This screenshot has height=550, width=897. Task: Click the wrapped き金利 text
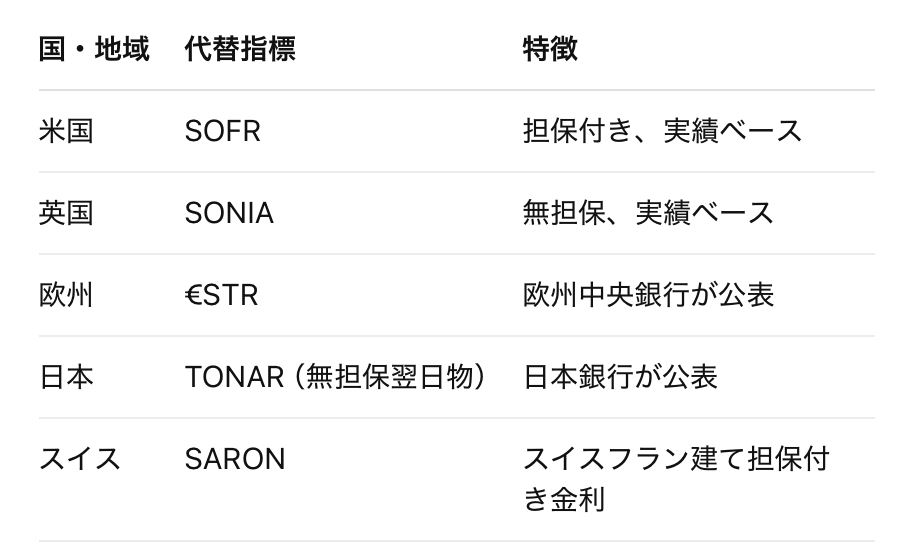(x=564, y=499)
